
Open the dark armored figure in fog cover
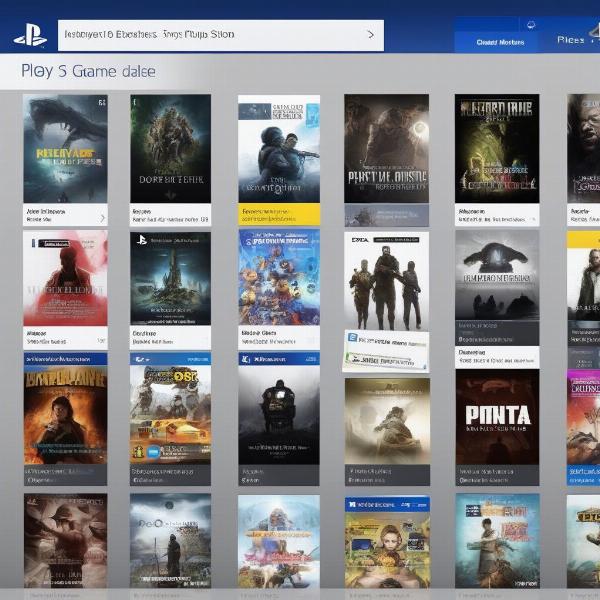click(279, 415)
